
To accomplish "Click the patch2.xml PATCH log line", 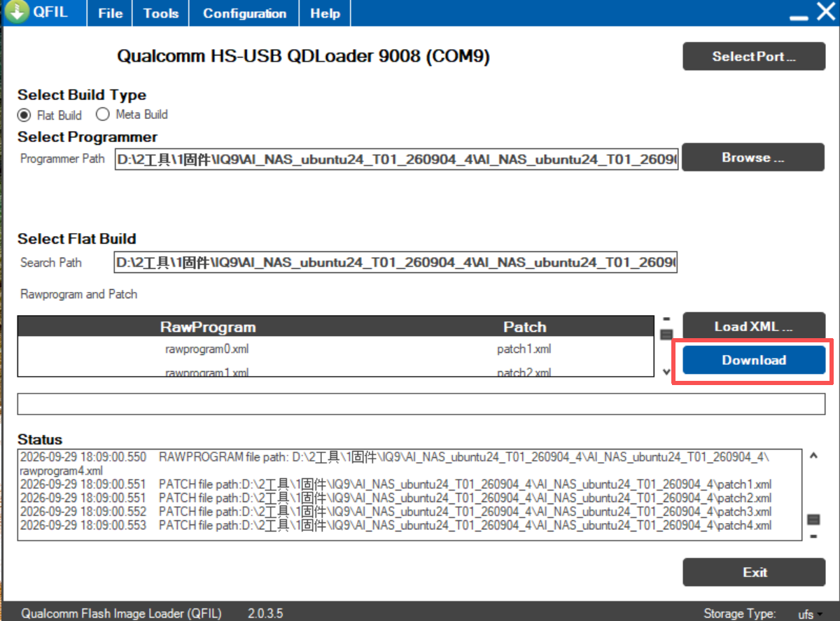I will tap(395, 498).
